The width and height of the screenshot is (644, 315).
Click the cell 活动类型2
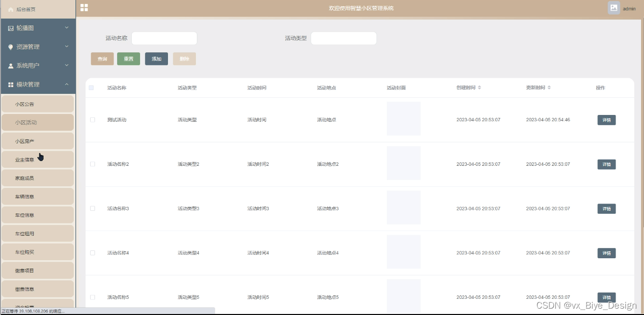pos(189,164)
